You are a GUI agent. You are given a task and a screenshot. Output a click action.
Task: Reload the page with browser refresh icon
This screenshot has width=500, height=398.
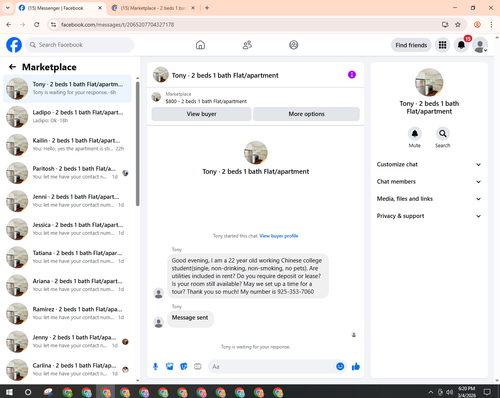pyautogui.click(x=37, y=25)
